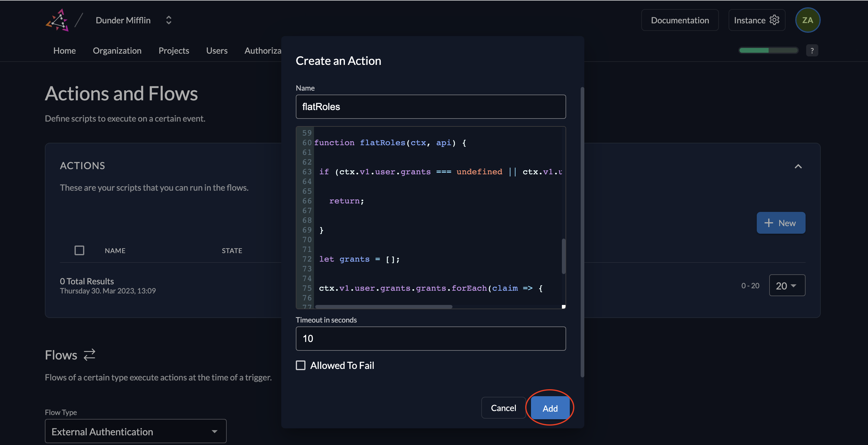Open the Flow Type External Authentication dropdown
868x445 pixels.
pos(135,431)
